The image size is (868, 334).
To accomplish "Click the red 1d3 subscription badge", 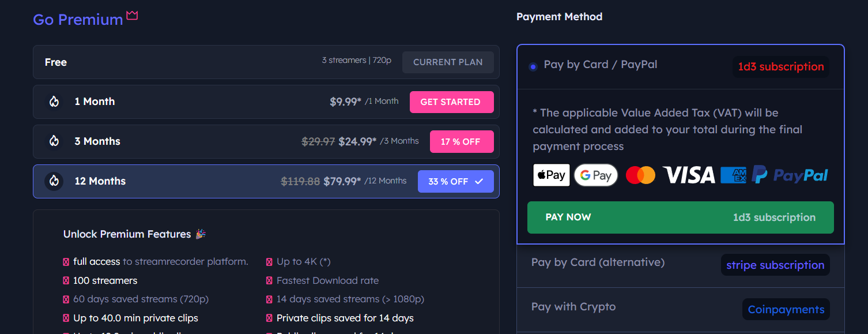I will pos(781,67).
